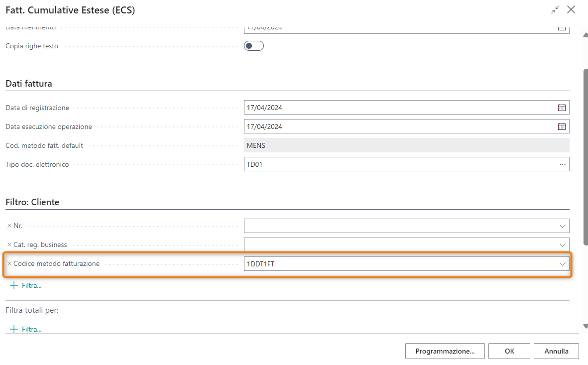Remove the Nr. filter with X icon

9,226
